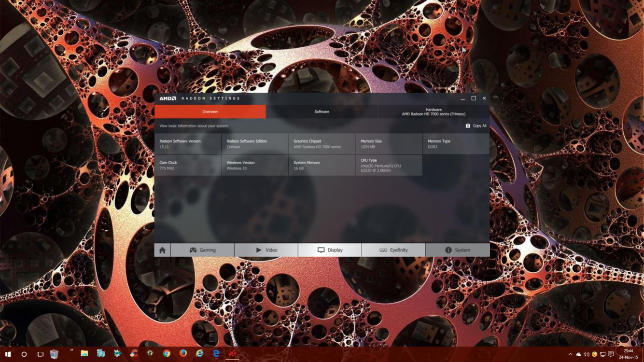Select the Memory Size 1024 MB tile

(389, 144)
